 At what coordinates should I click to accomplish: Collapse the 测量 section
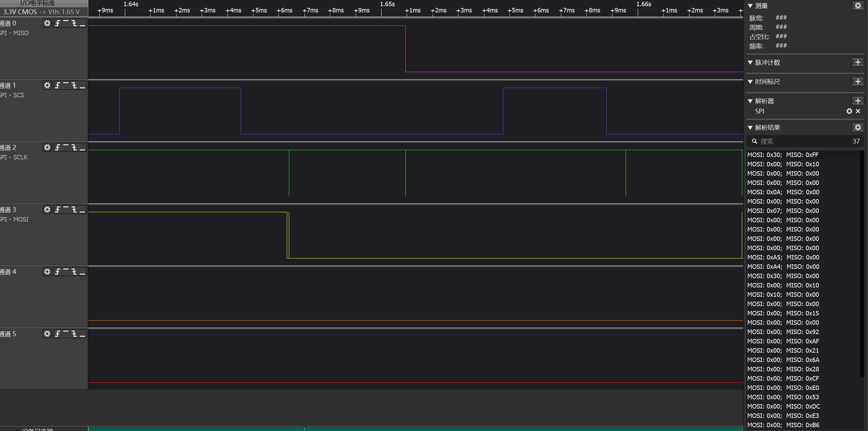pyautogui.click(x=750, y=6)
